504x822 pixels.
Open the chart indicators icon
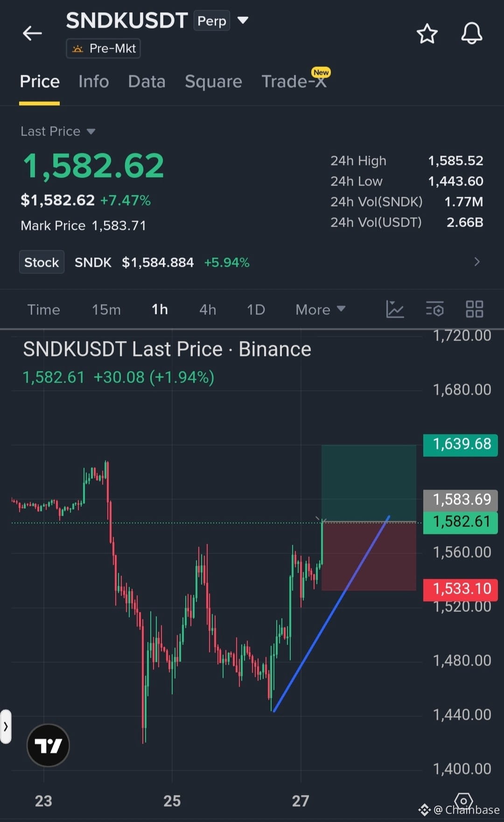[395, 309]
